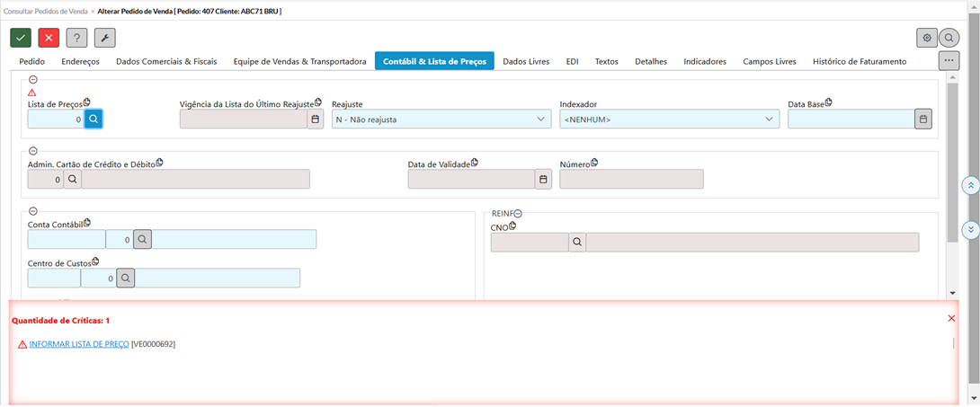The height and width of the screenshot is (407, 980).
Task: Open settings gear icon at top right
Action: tap(926, 38)
